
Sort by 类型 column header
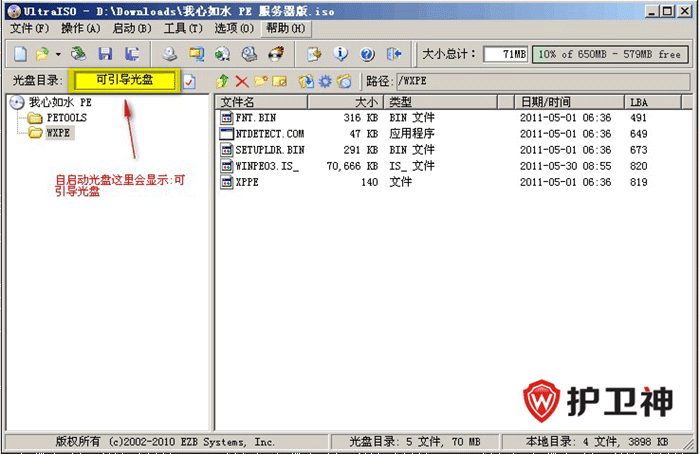pos(441,102)
